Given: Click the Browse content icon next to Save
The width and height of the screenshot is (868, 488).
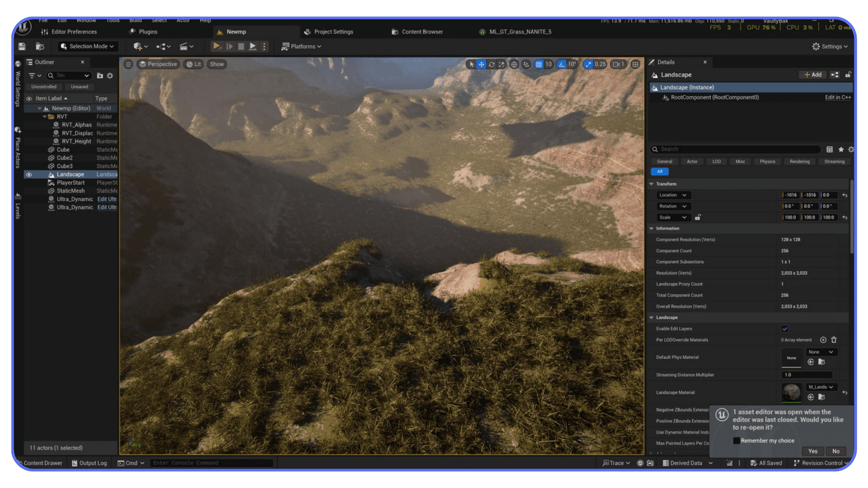Looking at the screenshot, I should click(40, 46).
